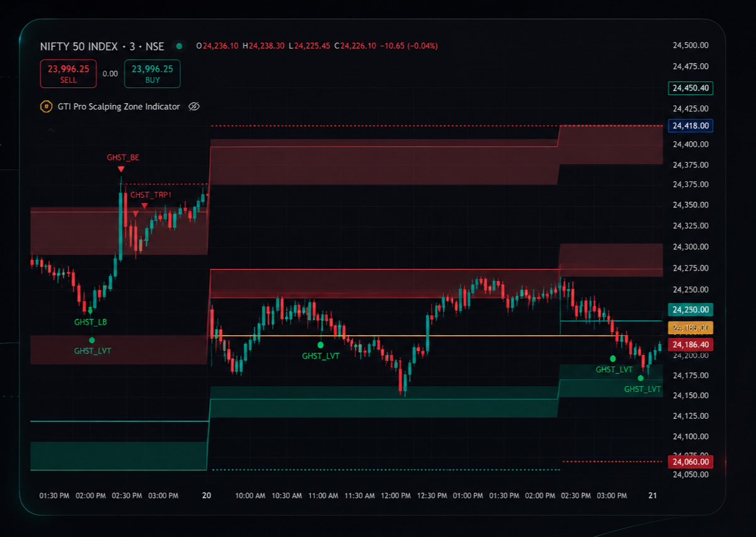Click the orange 24,188.00 price label

coord(691,328)
